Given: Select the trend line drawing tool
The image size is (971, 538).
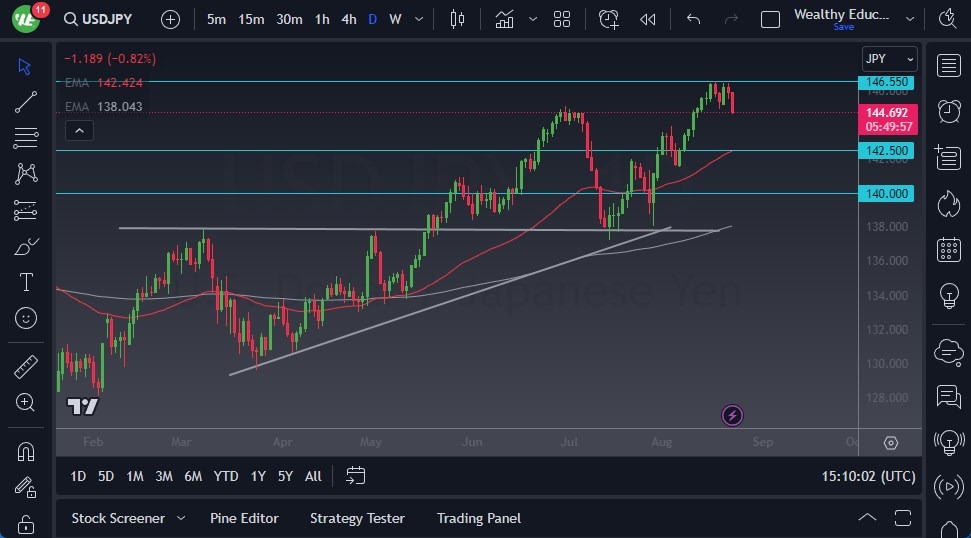Looking at the screenshot, I should 26,101.
